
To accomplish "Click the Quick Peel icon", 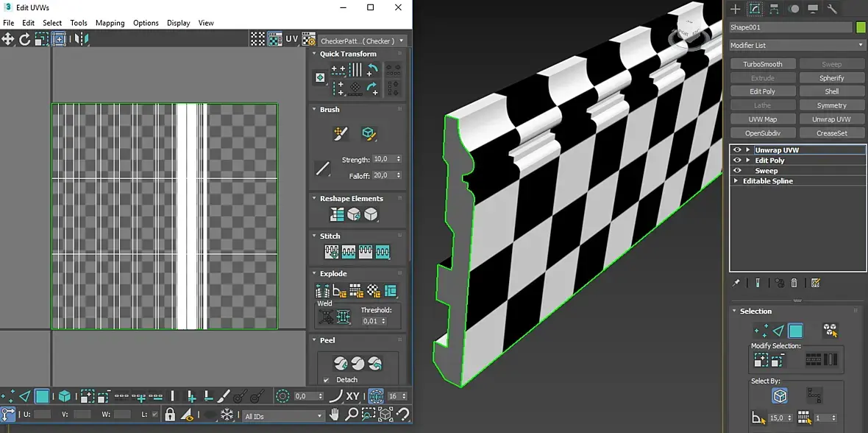I will coord(341,364).
